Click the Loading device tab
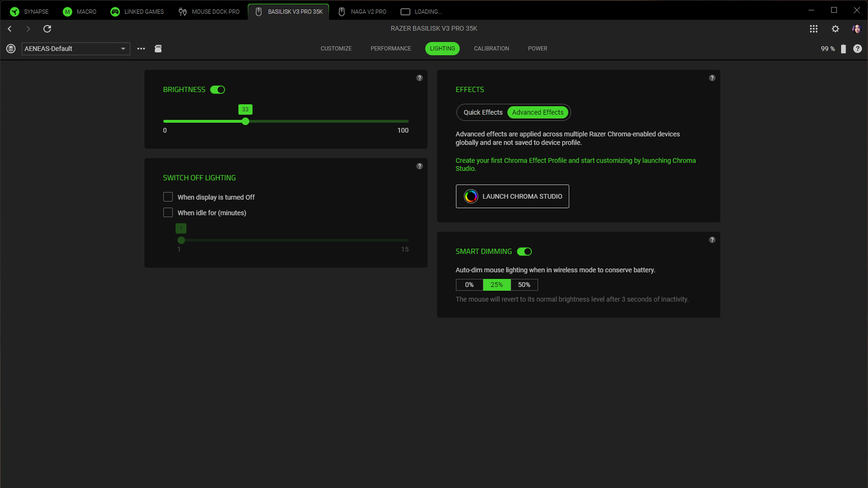 tap(421, 12)
